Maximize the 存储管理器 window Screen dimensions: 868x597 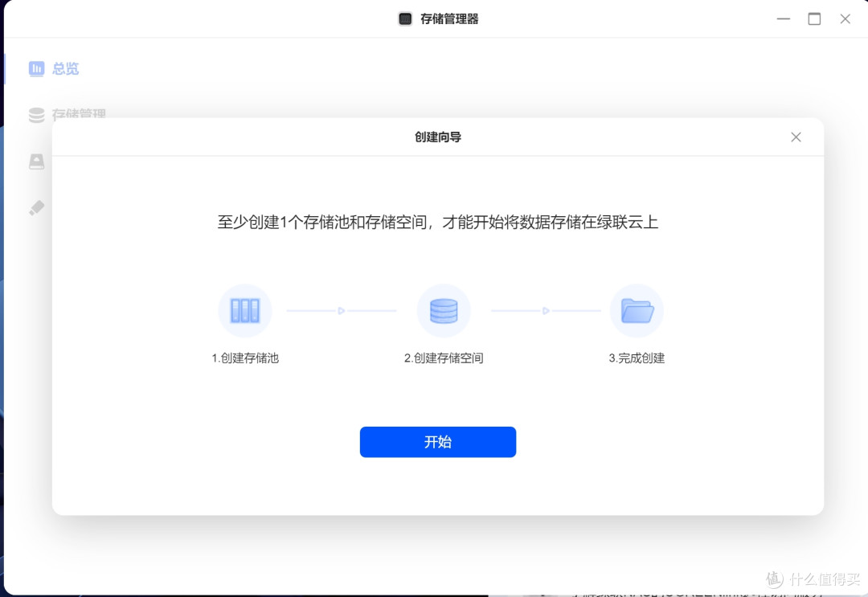click(x=814, y=18)
